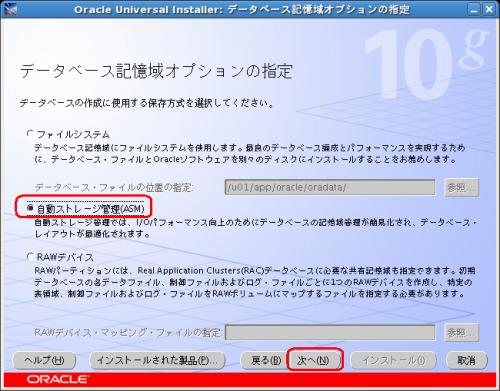Click the RAW device mapping file input field
This screenshot has height=391, width=500.
click(330, 332)
